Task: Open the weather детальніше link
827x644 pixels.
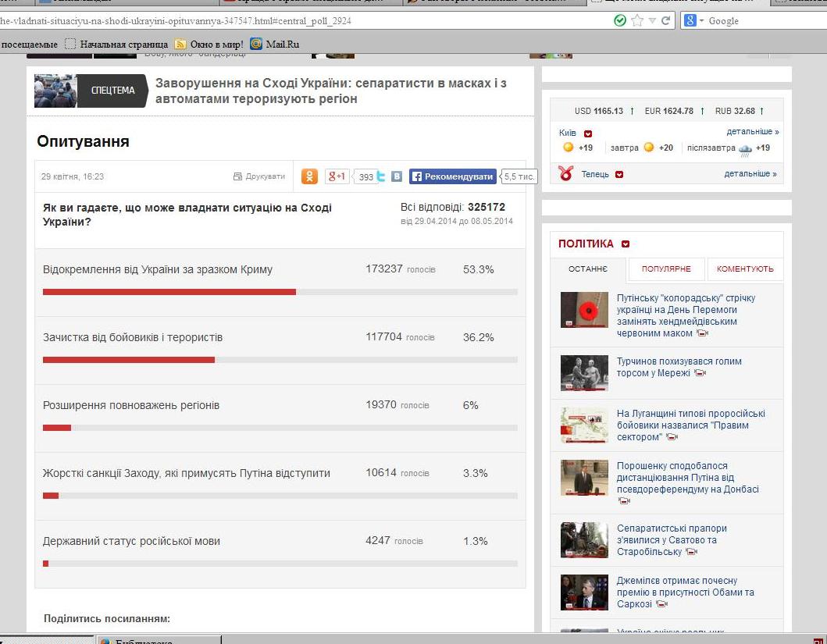Action: tap(752, 132)
